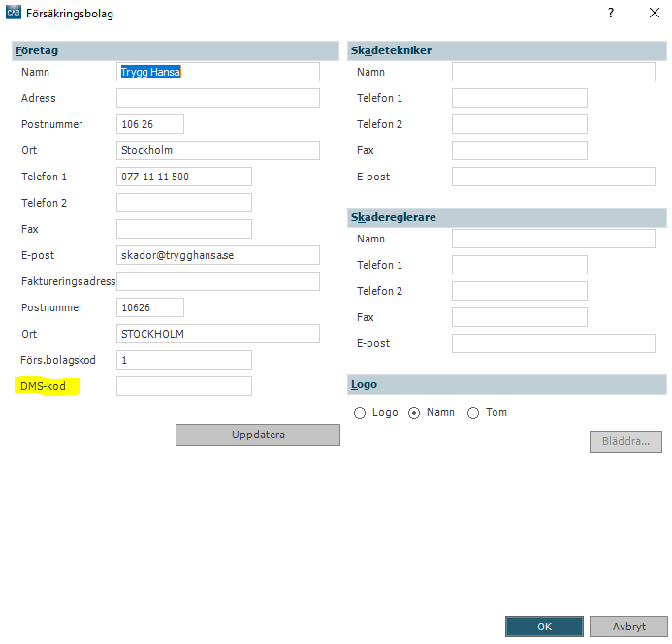Screen dimensions: 672x644
Task: Click the Bläddra... button
Action: (x=625, y=441)
